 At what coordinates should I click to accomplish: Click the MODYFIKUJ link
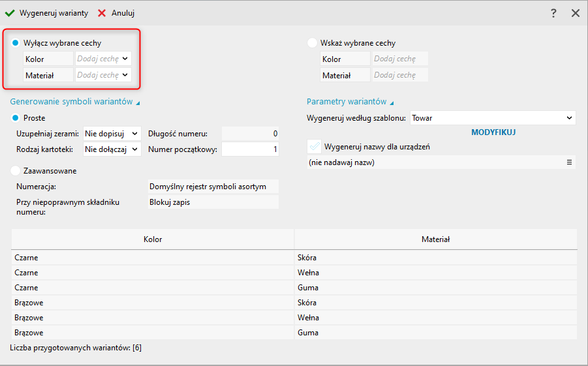pyautogui.click(x=493, y=132)
